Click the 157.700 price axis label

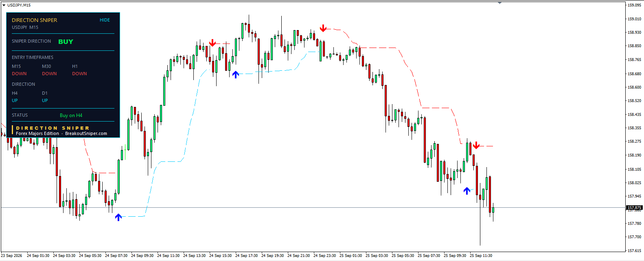pos(634,237)
